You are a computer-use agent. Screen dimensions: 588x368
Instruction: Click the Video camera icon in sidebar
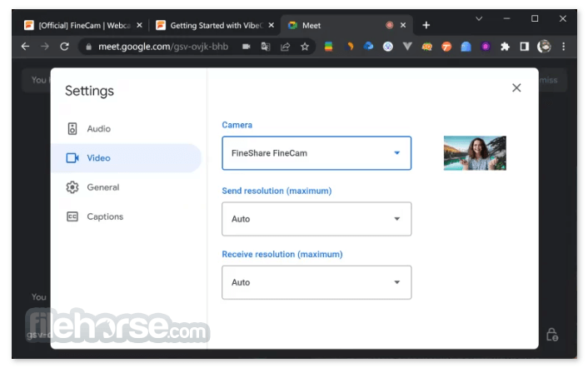point(72,157)
